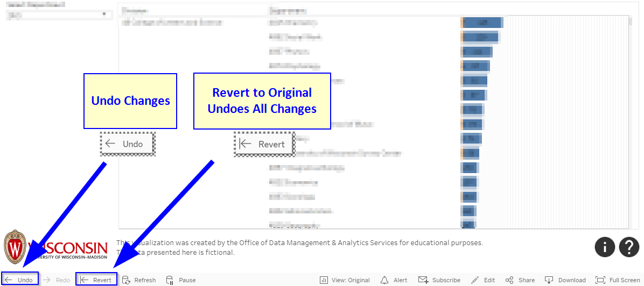This screenshot has height=286, width=644.
Task: Click the 'The data presented here is fictional.' text
Action: point(176,252)
